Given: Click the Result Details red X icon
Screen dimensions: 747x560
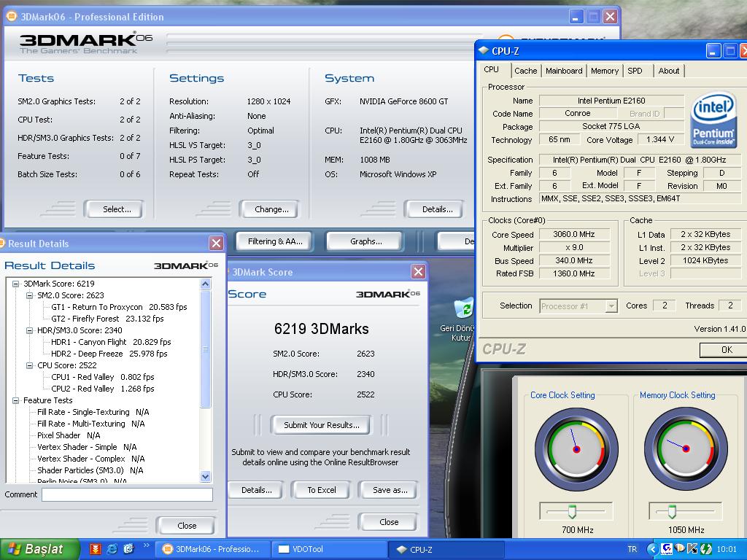Looking at the screenshot, I should pyautogui.click(x=216, y=244).
